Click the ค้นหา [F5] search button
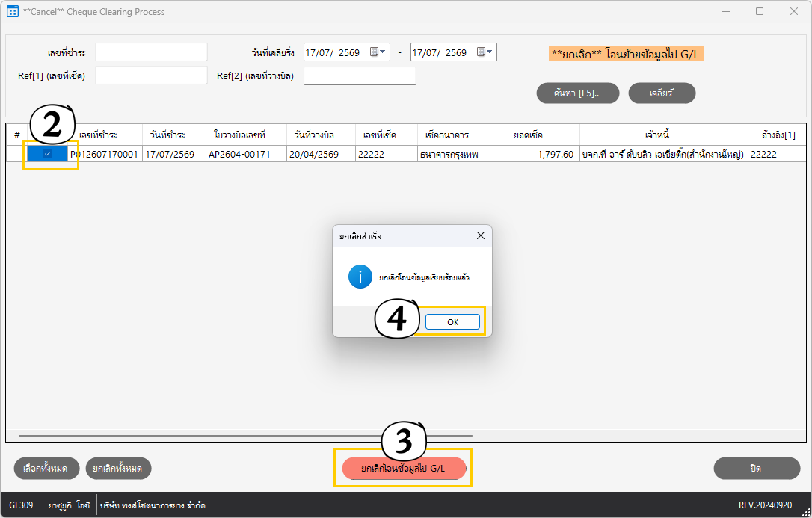812x518 pixels. tap(577, 93)
